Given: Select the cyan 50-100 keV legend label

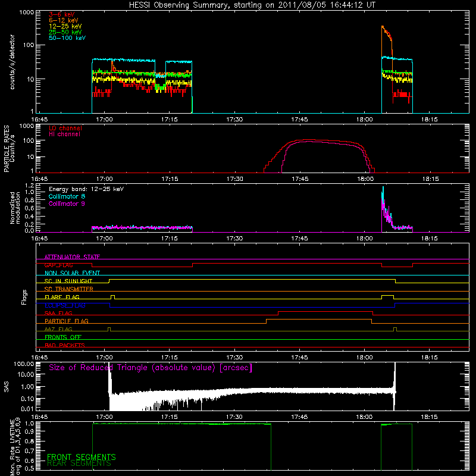Looking at the screenshot, I should (x=67, y=38).
